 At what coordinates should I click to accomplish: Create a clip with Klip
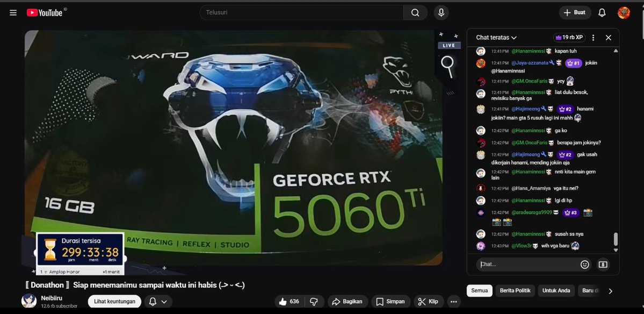click(x=429, y=302)
